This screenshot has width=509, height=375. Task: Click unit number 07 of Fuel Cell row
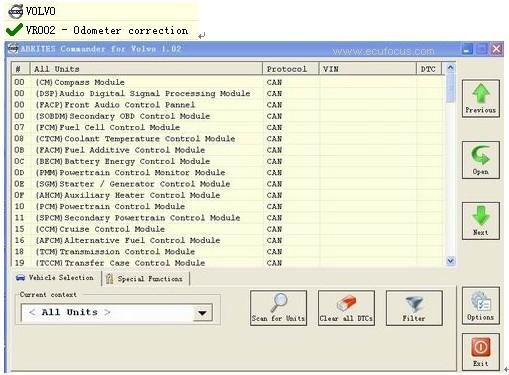click(x=19, y=127)
